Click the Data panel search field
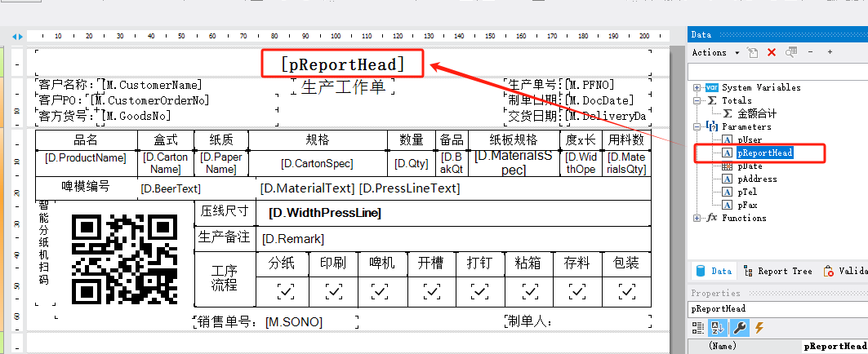868x354 pixels. point(777,71)
